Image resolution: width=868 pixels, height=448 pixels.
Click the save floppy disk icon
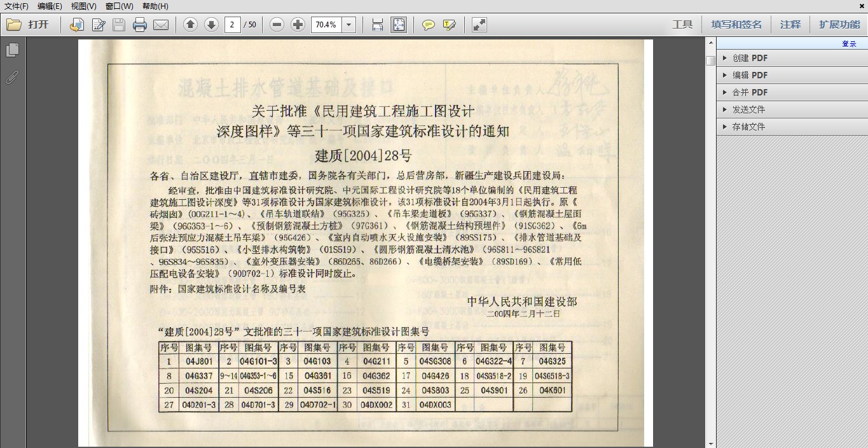[119, 25]
